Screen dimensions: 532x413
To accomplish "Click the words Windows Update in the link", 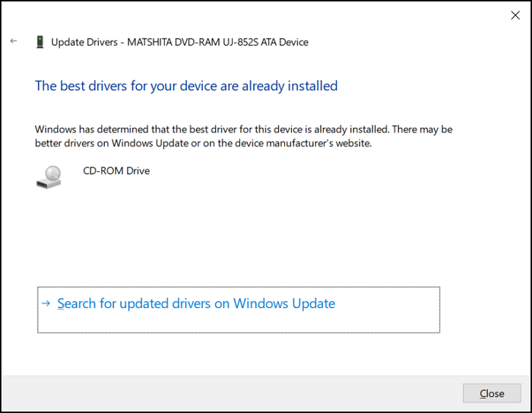I will click(284, 303).
